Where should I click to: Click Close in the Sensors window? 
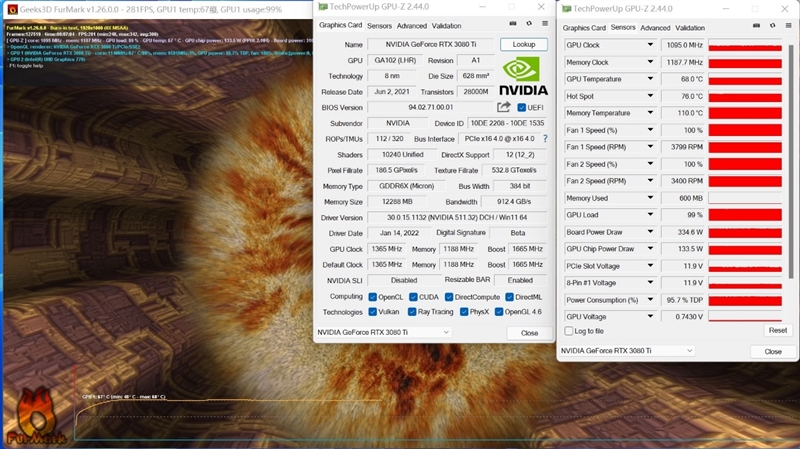773,352
